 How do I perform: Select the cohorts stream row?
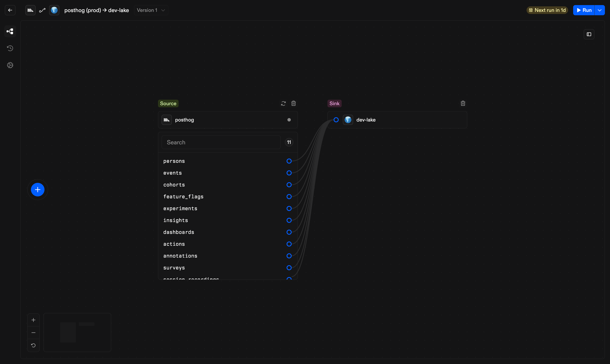(x=228, y=185)
